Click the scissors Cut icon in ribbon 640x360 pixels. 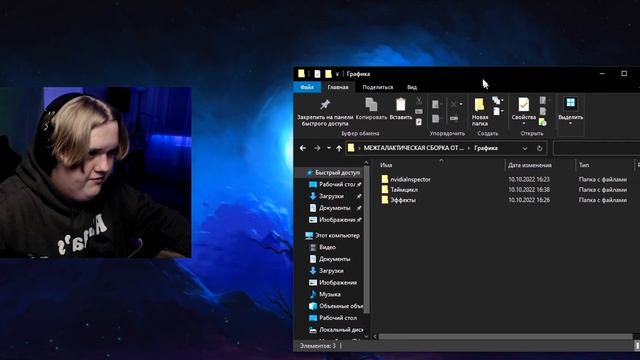coord(419,101)
